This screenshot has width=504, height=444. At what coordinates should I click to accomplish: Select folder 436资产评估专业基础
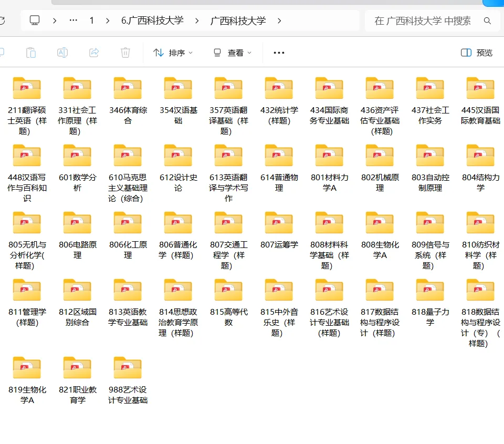[380, 106]
